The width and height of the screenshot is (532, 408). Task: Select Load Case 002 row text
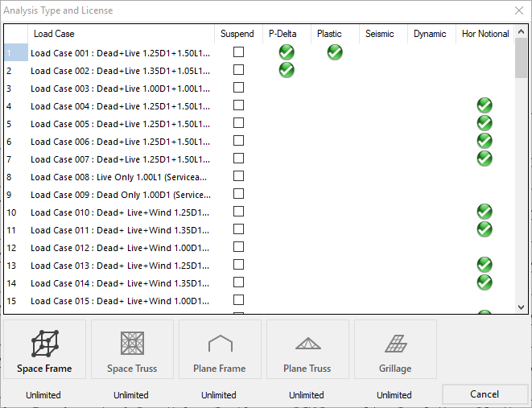coord(120,71)
